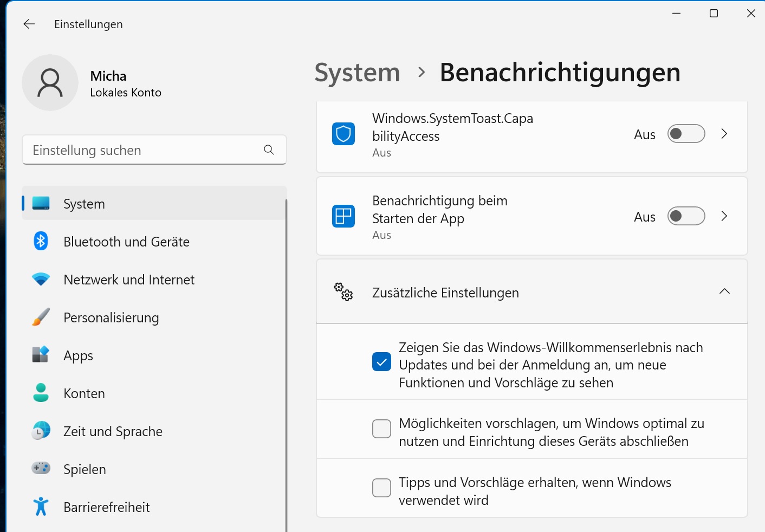Screen dimensions: 765x532
Task: Enable the Möglichkeiten vorschlagen checkbox
Action: 381,429
